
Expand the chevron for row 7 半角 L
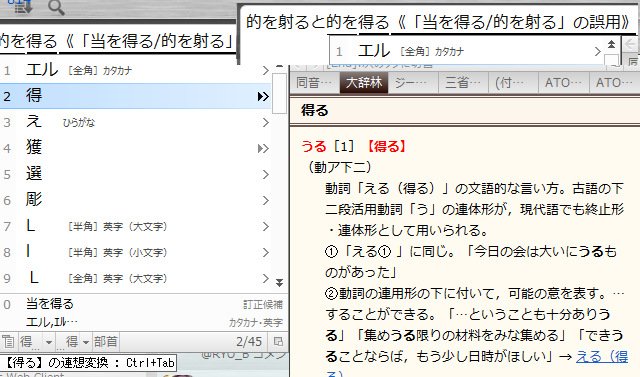[266, 226]
